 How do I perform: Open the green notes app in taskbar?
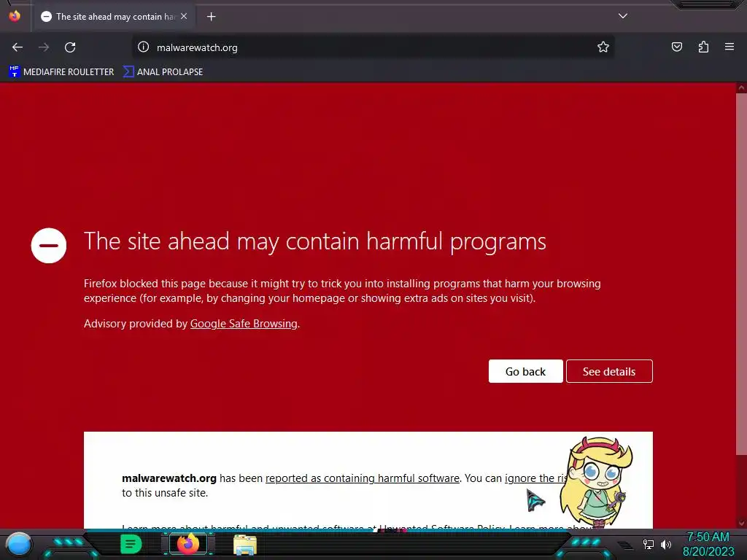point(131,544)
